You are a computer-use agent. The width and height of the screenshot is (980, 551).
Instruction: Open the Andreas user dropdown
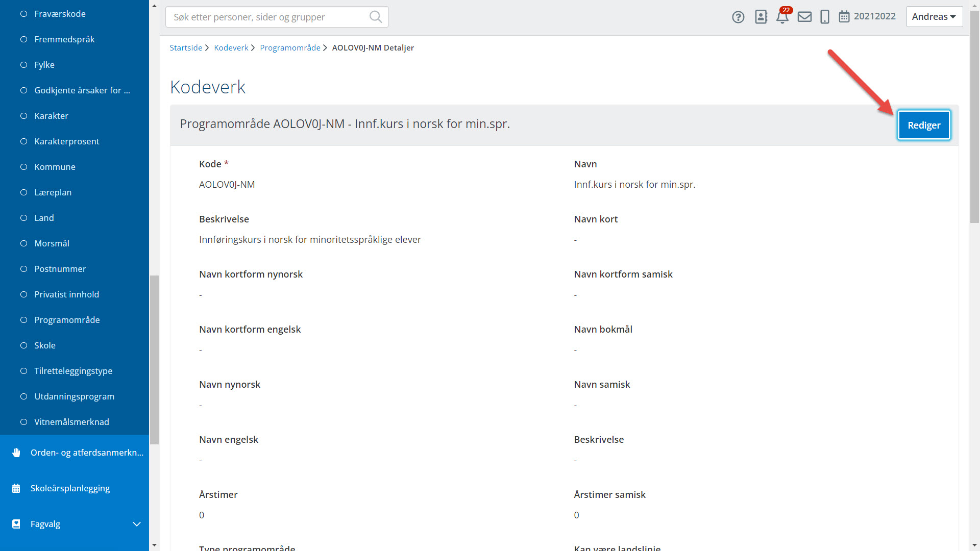click(x=935, y=16)
